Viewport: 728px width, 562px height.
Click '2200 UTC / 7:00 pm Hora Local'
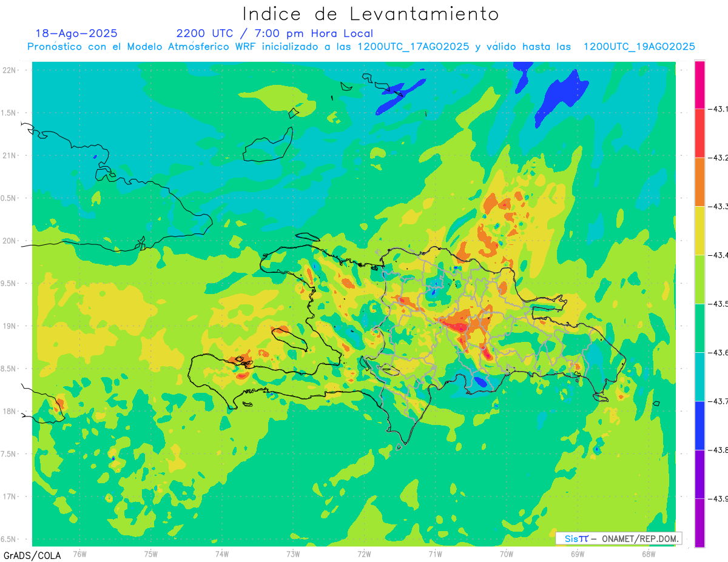tap(274, 33)
